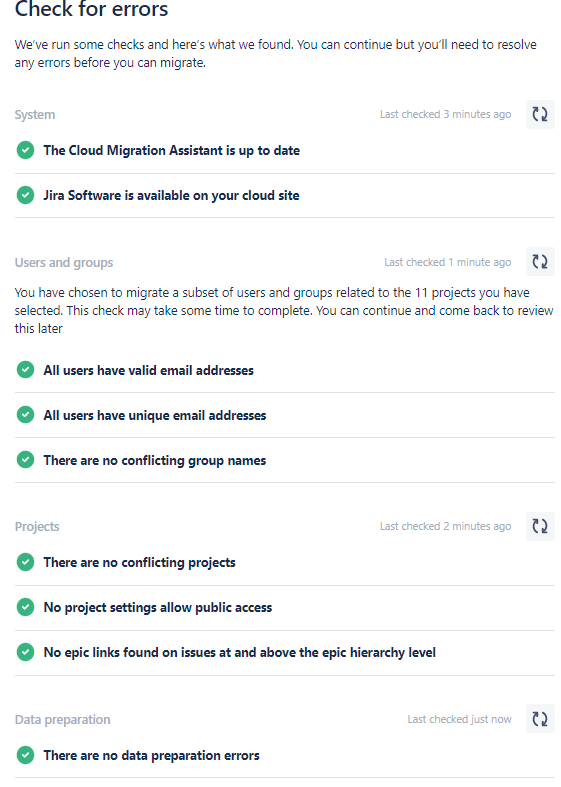
Task: Refresh the System checks
Action: [x=540, y=114]
